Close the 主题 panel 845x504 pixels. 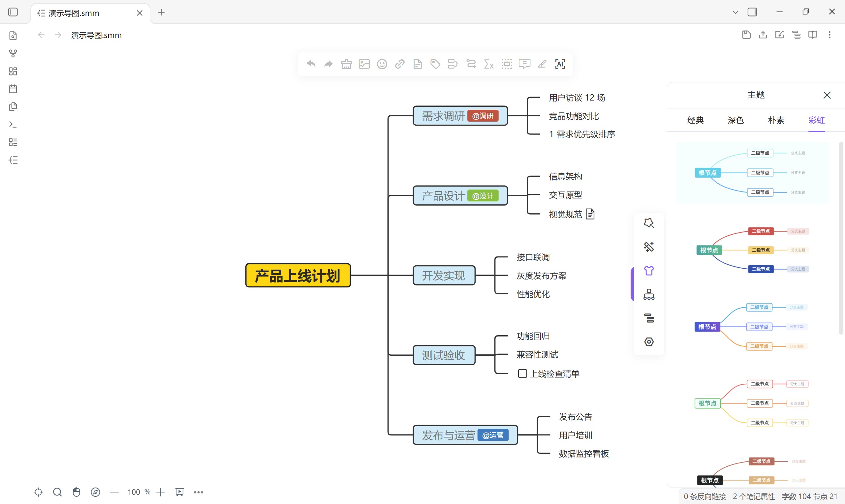[827, 95]
